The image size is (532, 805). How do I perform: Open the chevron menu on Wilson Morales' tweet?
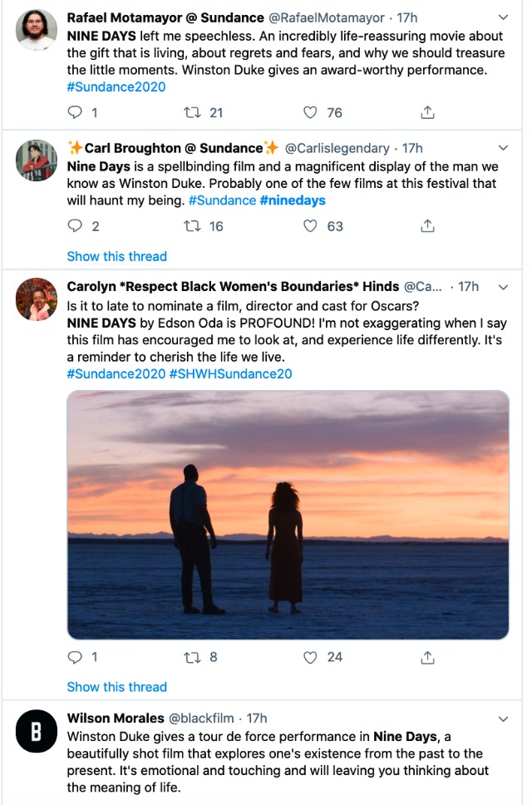pos(503,719)
